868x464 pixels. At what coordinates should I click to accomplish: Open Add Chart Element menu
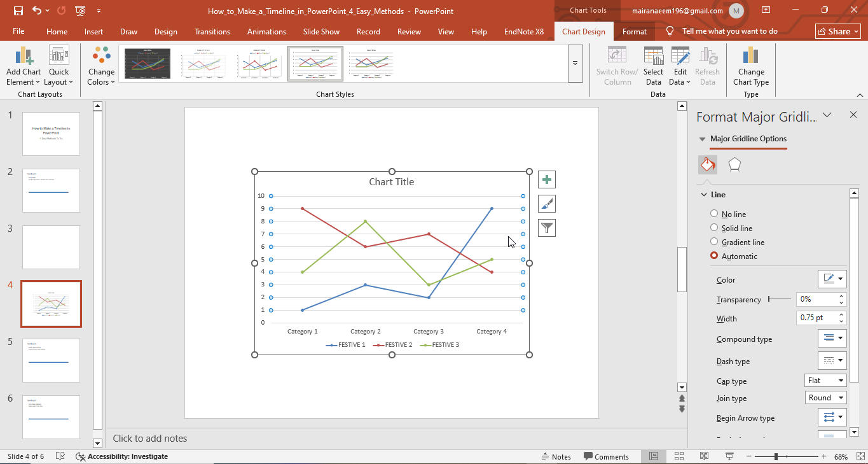coord(24,66)
